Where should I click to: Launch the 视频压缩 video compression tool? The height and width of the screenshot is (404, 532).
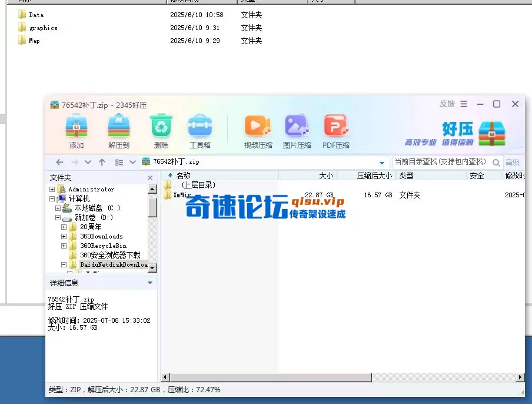click(x=257, y=128)
